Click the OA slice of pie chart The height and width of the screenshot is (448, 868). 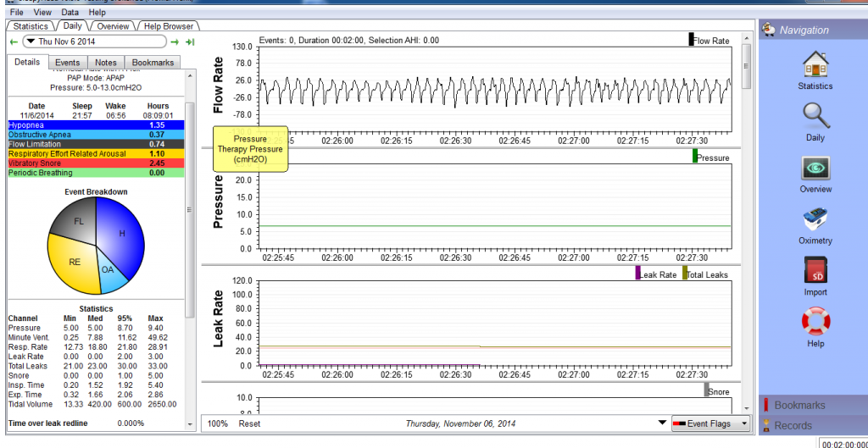(x=108, y=270)
